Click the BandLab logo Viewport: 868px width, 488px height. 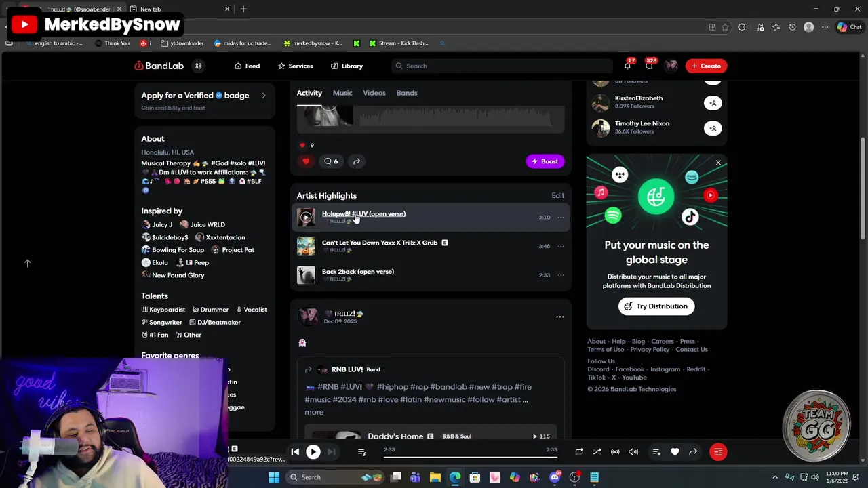pos(159,66)
